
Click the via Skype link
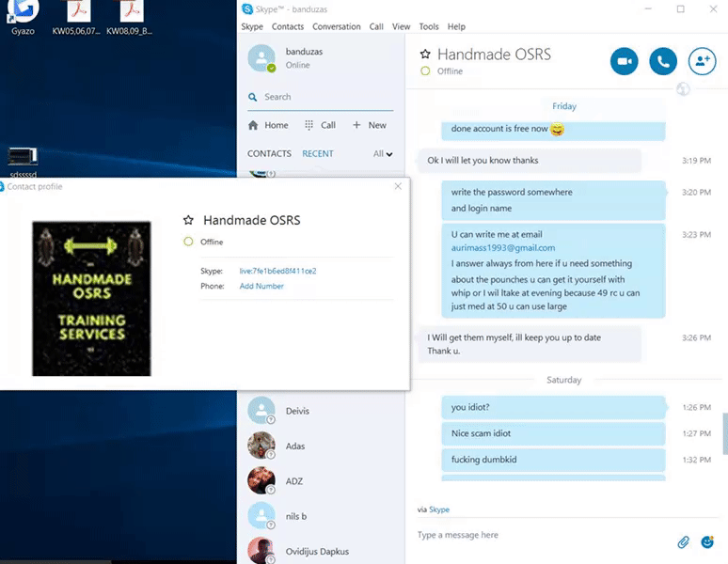[x=439, y=509]
